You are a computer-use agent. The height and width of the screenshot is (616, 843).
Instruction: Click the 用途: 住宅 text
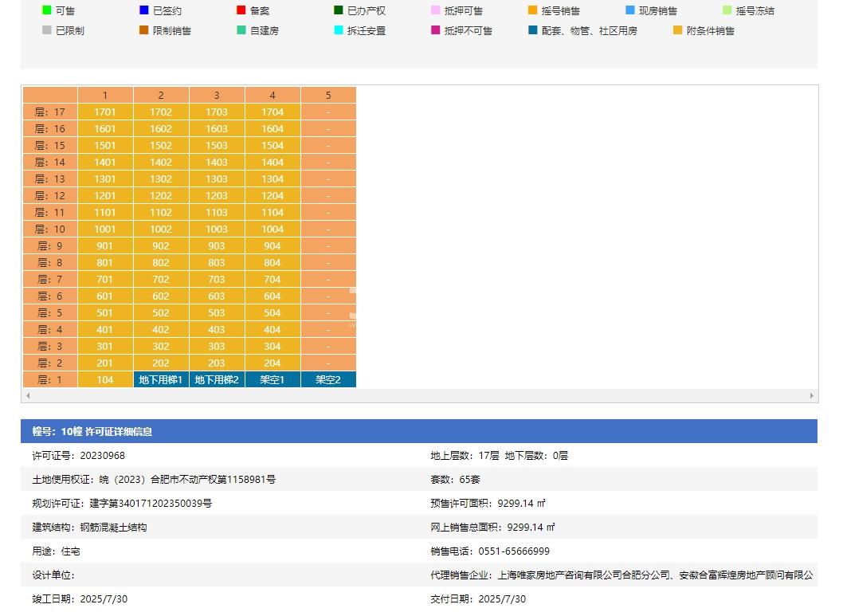[x=56, y=551]
